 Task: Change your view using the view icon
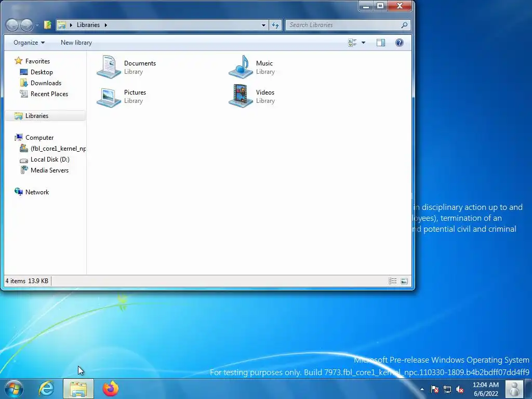point(353,43)
